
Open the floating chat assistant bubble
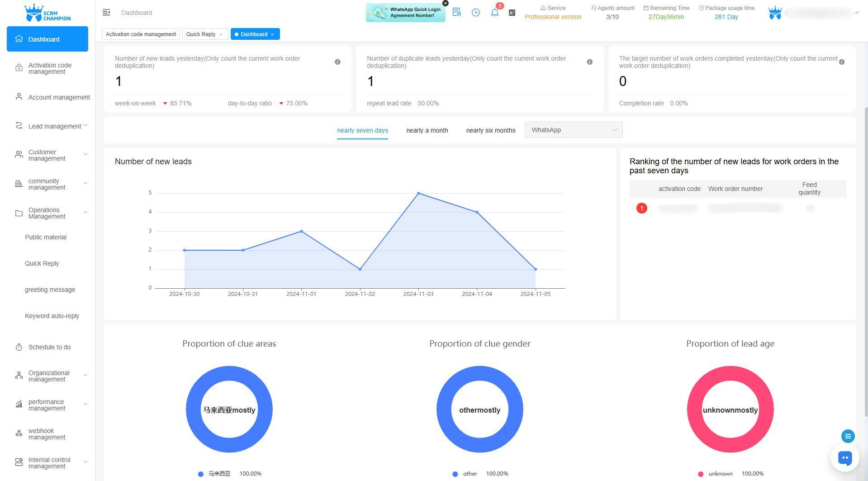[845, 458]
